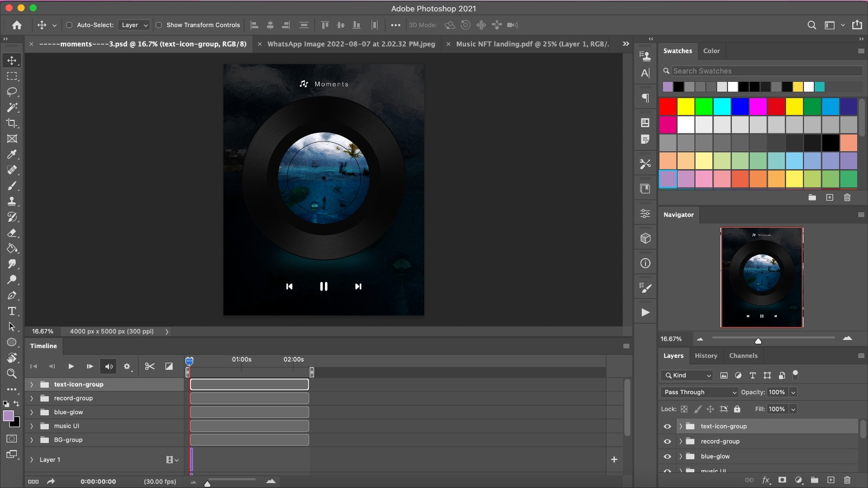Switch to the Channels tab
Image resolution: width=868 pixels, height=488 pixels.
[x=743, y=356]
